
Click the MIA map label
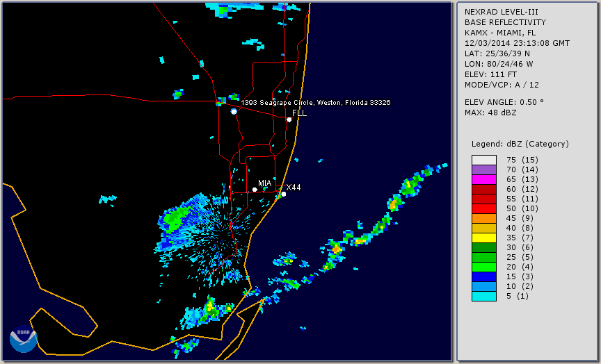point(265,183)
